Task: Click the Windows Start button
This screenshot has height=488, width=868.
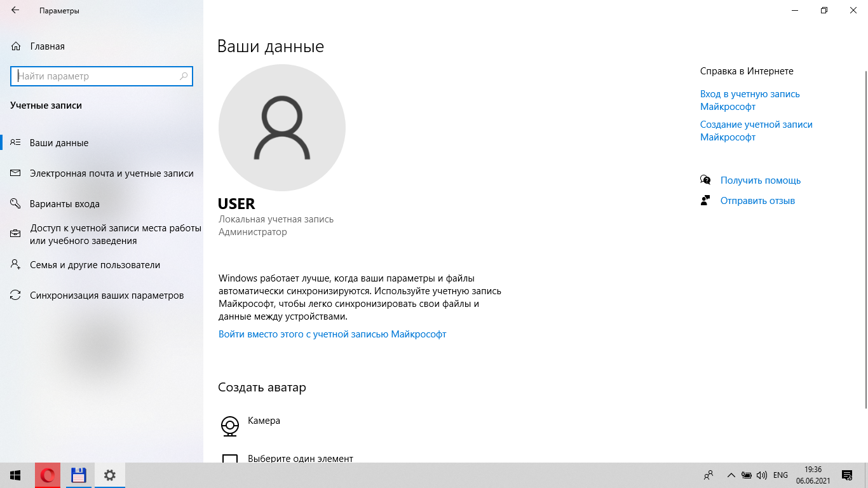Action: (15, 475)
